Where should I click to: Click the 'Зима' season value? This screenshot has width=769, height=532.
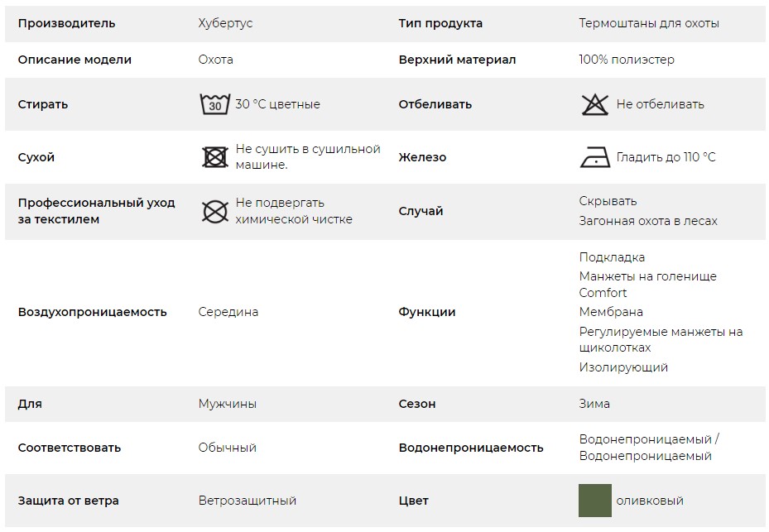pyautogui.click(x=594, y=404)
